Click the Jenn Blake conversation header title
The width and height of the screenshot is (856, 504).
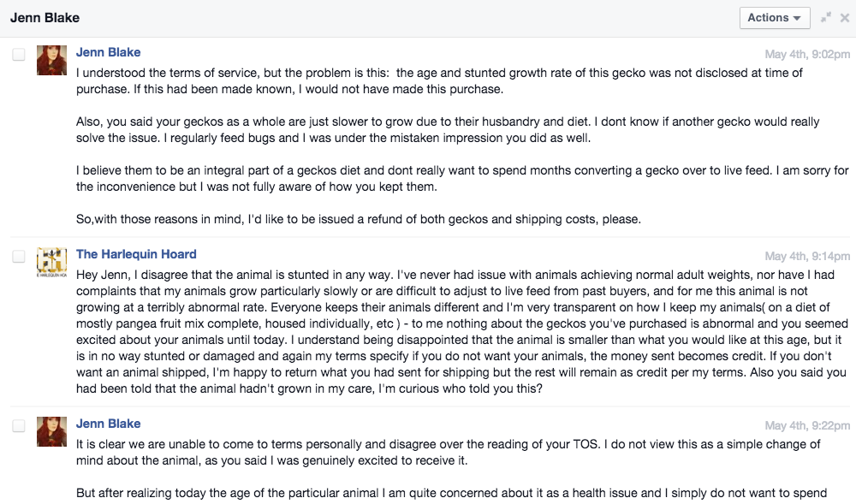click(45, 18)
